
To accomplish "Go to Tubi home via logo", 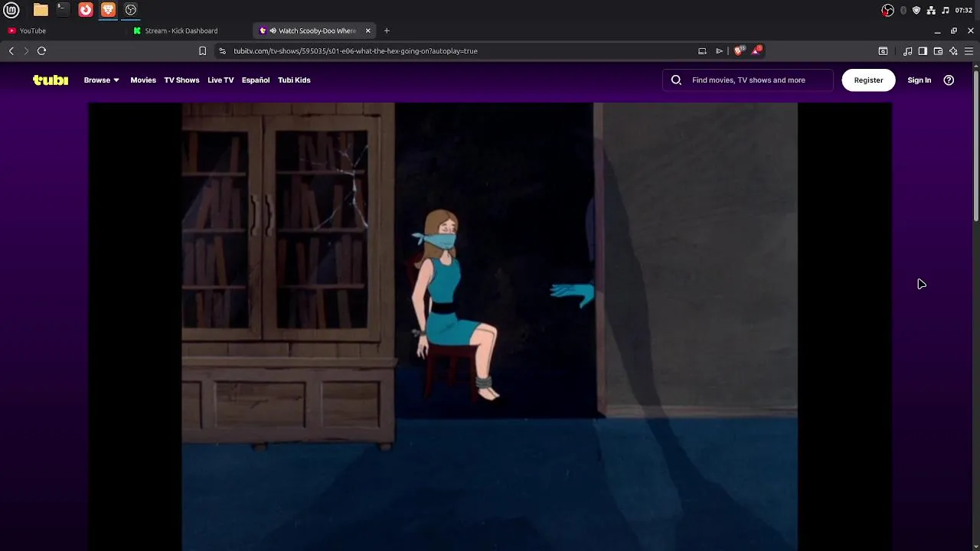I will [51, 80].
